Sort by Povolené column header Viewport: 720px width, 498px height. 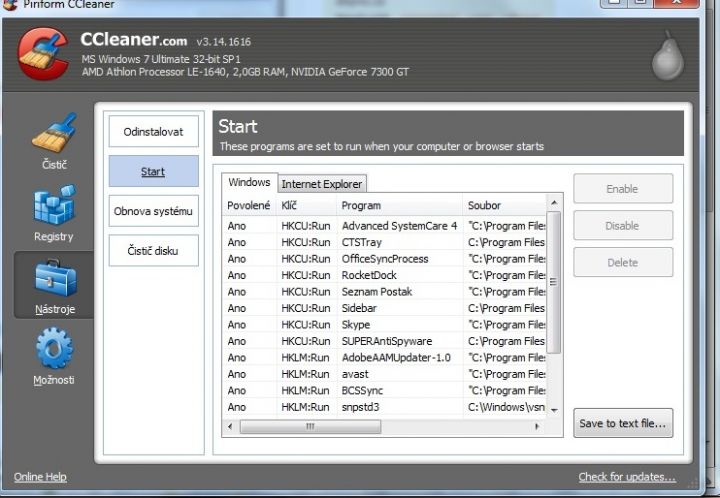pyautogui.click(x=249, y=206)
